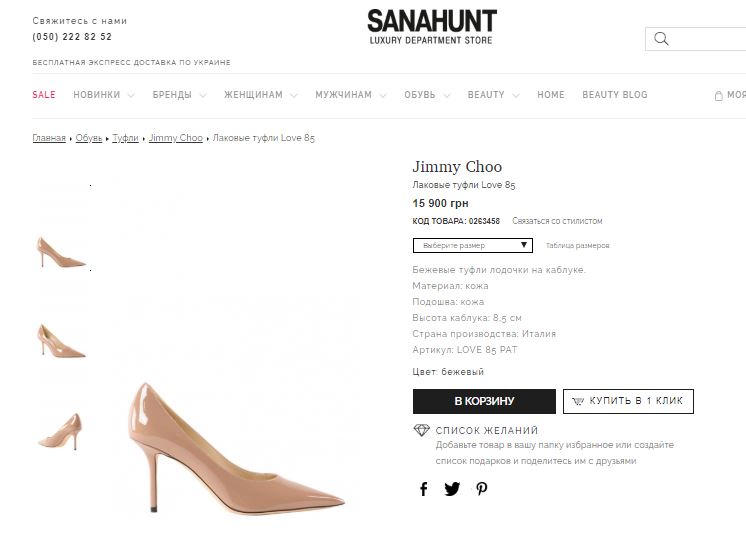Click the wishlist diamond icon
This screenshot has width=746, height=552.
[x=421, y=430]
